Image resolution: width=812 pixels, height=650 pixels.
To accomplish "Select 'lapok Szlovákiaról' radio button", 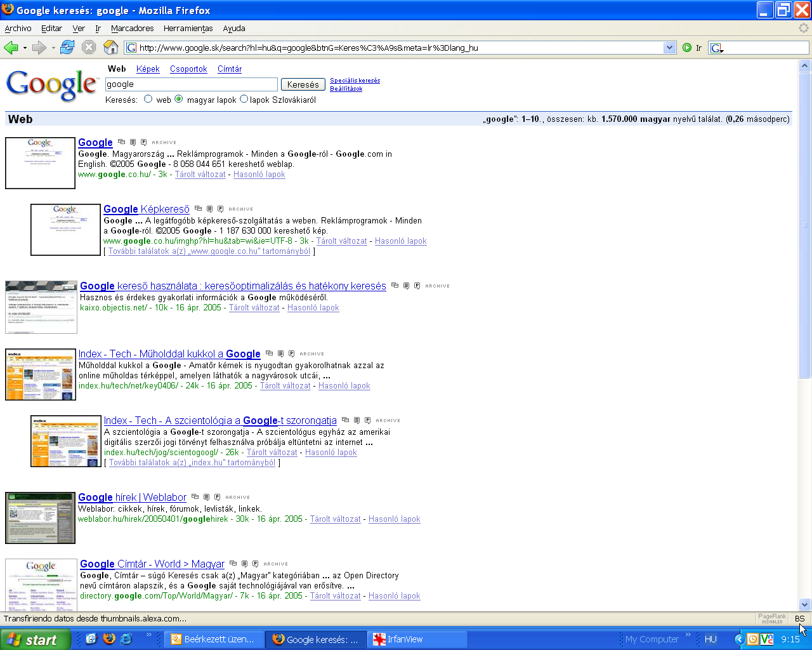I will pos(244,99).
